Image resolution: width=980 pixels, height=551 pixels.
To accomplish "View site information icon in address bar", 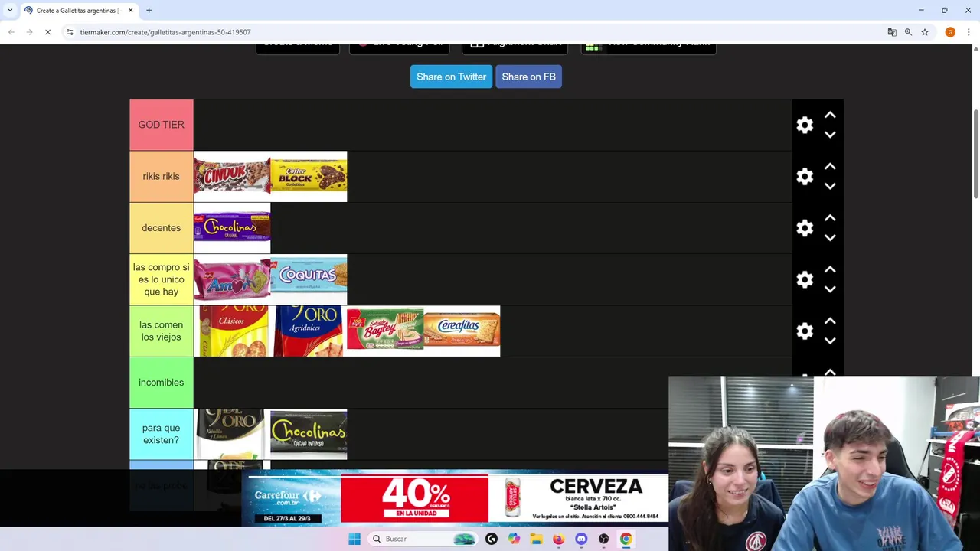I will (70, 32).
